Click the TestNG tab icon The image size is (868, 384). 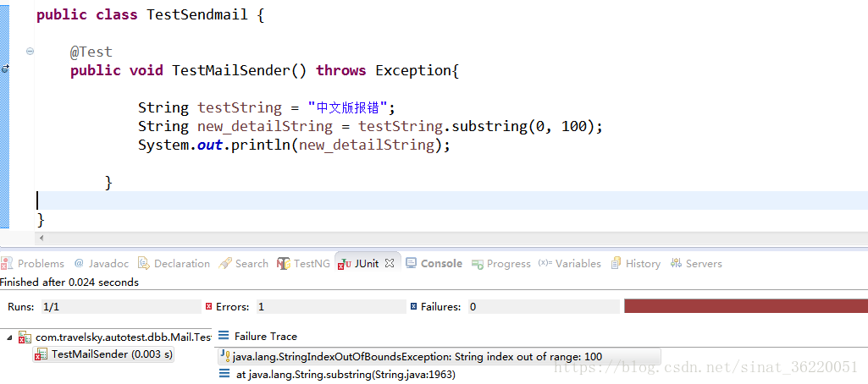(284, 264)
